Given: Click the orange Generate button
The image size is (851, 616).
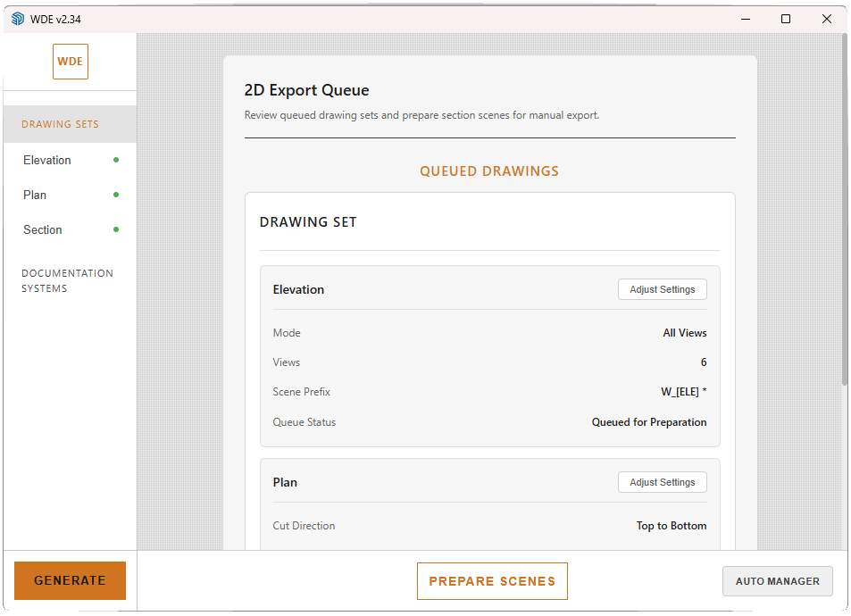Looking at the screenshot, I should pyautogui.click(x=70, y=580).
